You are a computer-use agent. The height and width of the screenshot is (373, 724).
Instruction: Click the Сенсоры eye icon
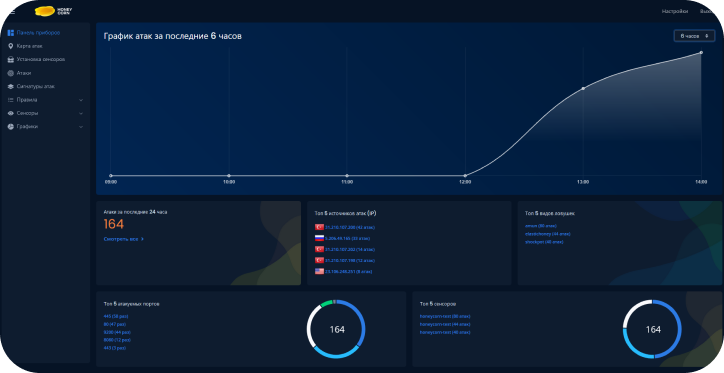11,113
